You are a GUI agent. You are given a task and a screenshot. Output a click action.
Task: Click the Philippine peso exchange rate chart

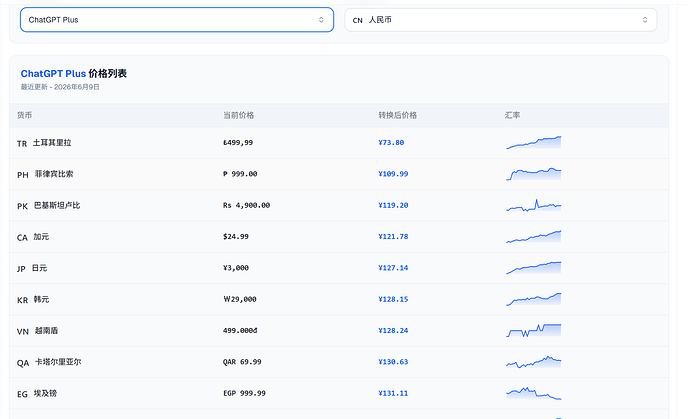534,174
